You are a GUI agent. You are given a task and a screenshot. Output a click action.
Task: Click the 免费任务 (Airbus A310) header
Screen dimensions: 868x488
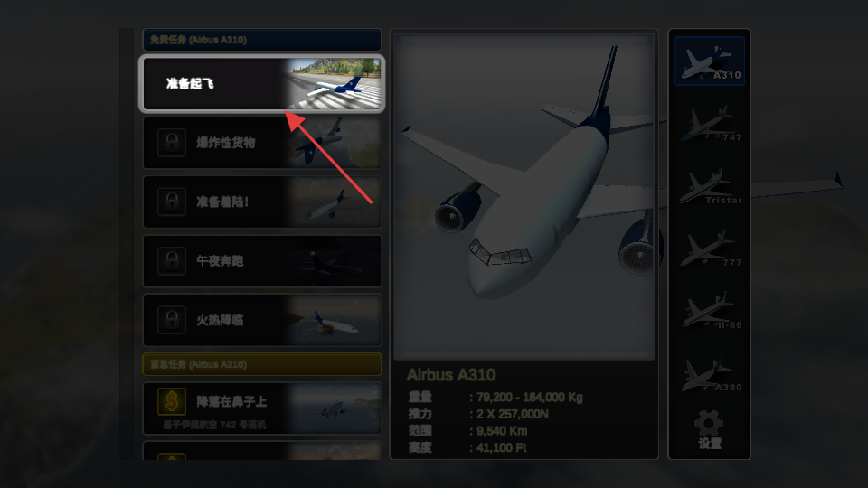[262, 40]
